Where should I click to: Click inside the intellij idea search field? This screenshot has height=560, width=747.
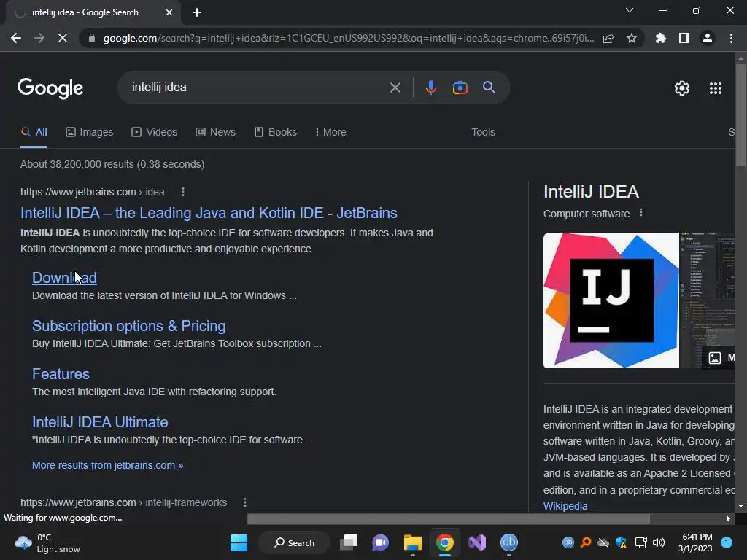click(x=258, y=87)
